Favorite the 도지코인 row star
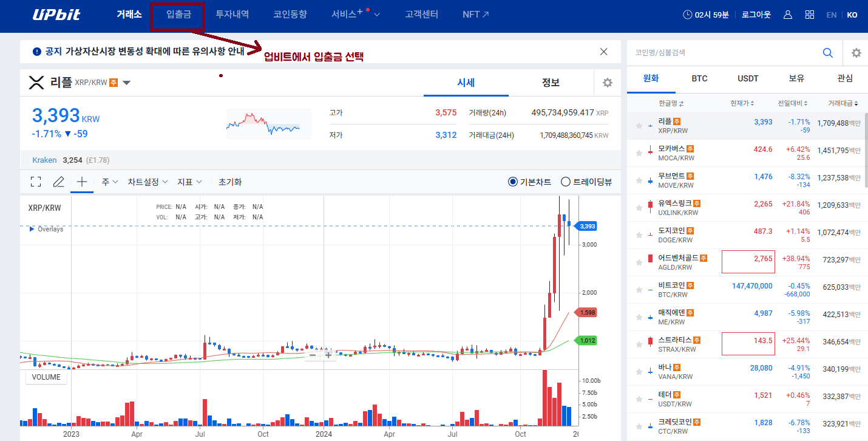The image size is (868, 441). click(x=639, y=235)
